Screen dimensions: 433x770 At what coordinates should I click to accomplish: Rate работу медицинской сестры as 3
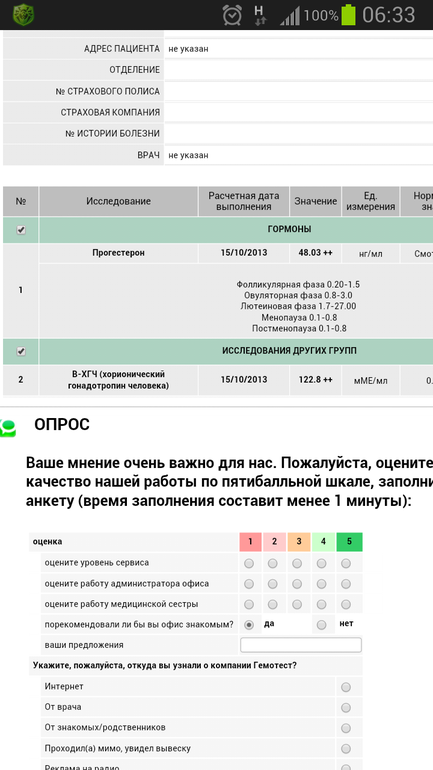point(297,604)
